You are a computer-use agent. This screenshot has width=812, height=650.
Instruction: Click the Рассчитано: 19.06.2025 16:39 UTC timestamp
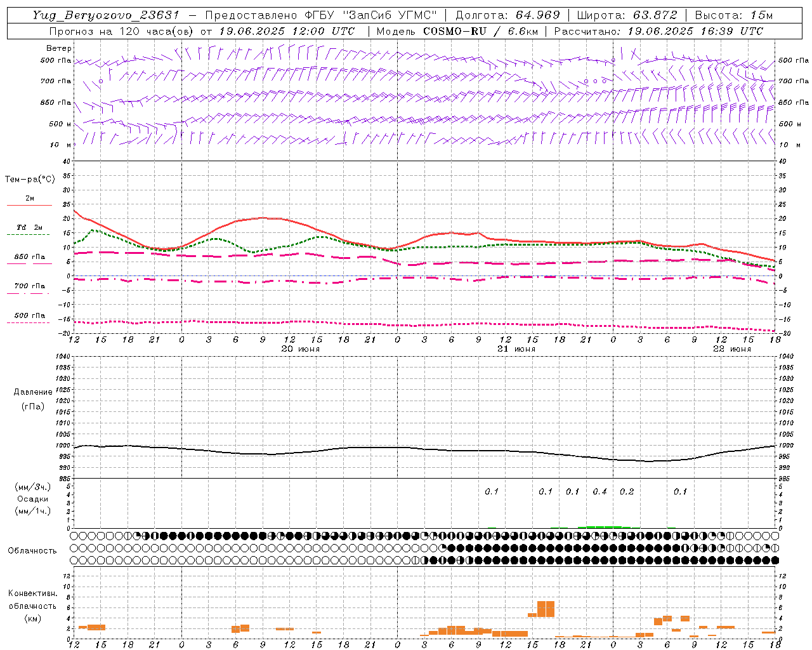coord(658,31)
